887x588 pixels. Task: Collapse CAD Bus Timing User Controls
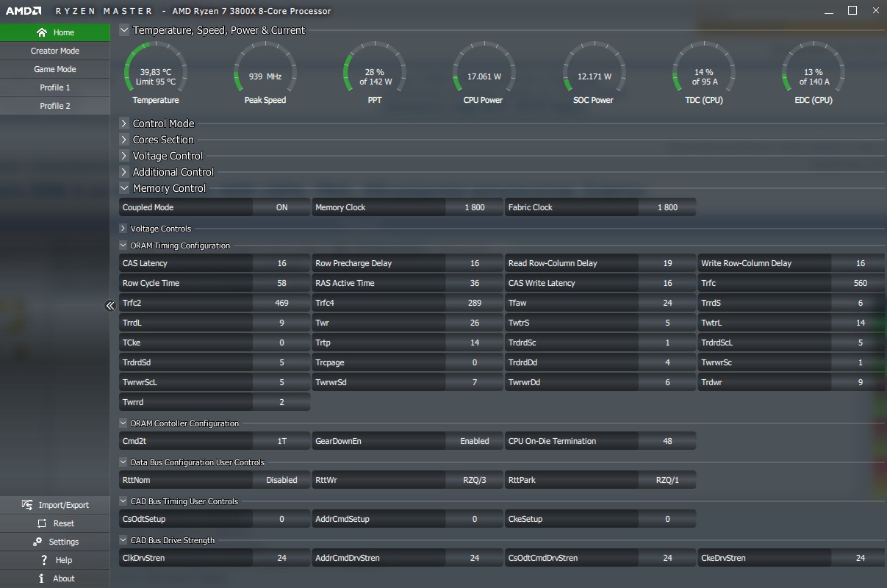click(x=123, y=501)
